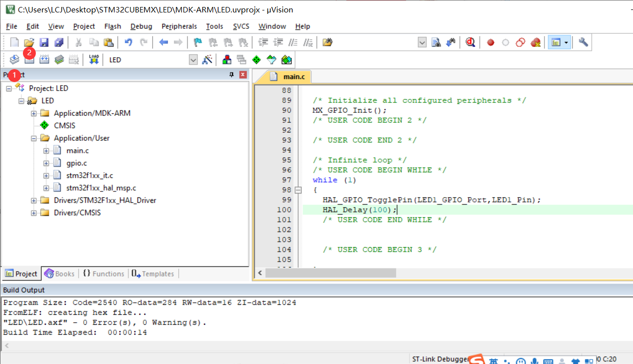Open the Select Software Packs icon
The image size is (633, 364).
[271, 60]
